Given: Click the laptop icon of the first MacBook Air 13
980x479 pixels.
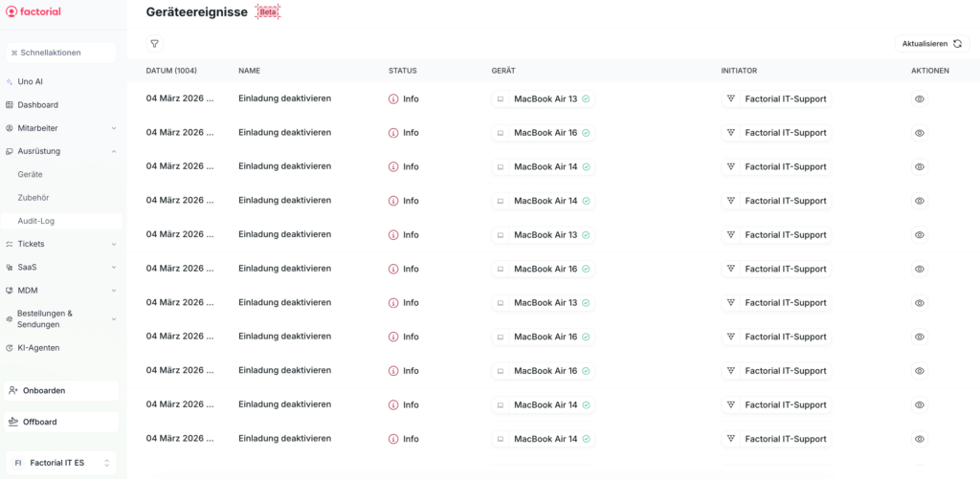Looking at the screenshot, I should pyautogui.click(x=500, y=98).
